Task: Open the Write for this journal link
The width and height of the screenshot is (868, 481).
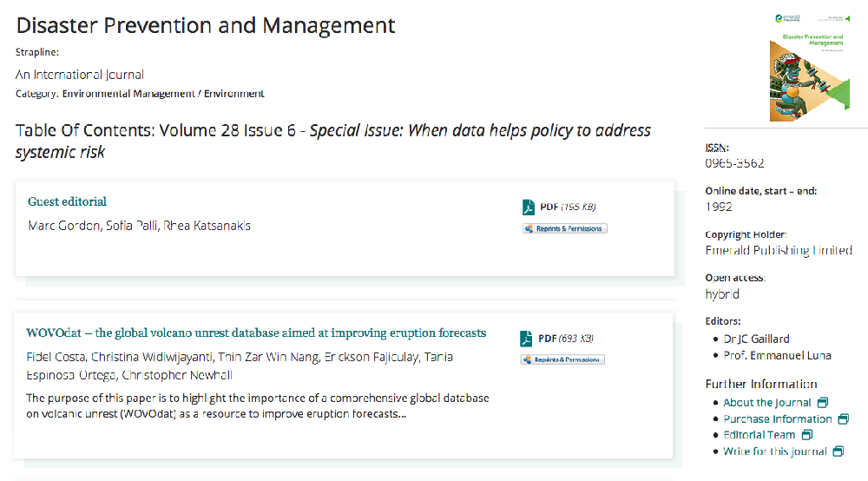Action: pos(774,451)
